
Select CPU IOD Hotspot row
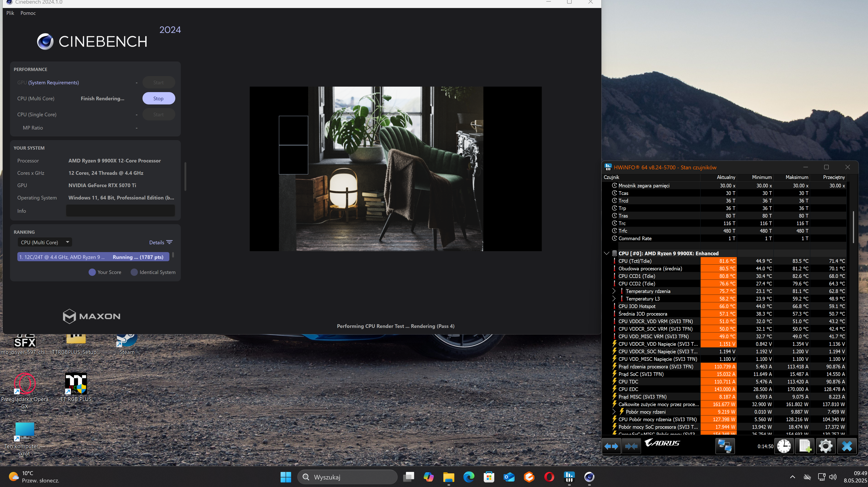[x=724, y=306]
